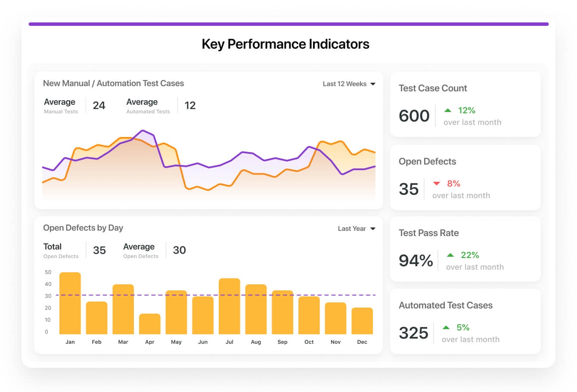Click the Aug bar in defects chart
The height and width of the screenshot is (392, 577).
coord(256,309)
